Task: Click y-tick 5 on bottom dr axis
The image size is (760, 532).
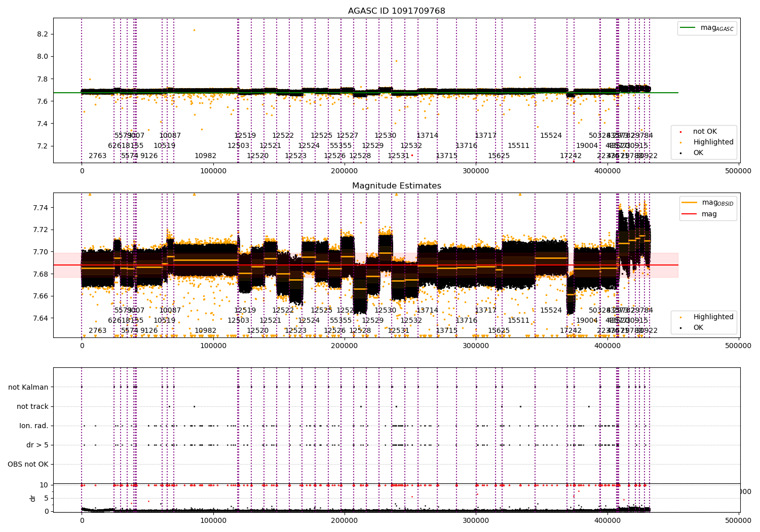Action: click(x=47, y=498)
